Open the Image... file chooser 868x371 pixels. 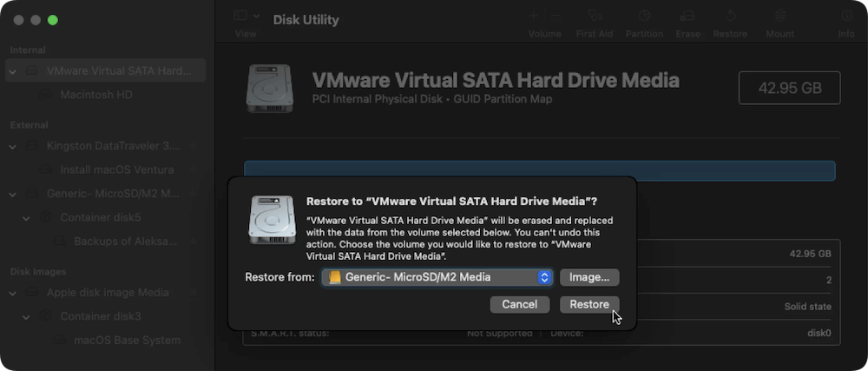pyautogui.click(x=589, y=277)
